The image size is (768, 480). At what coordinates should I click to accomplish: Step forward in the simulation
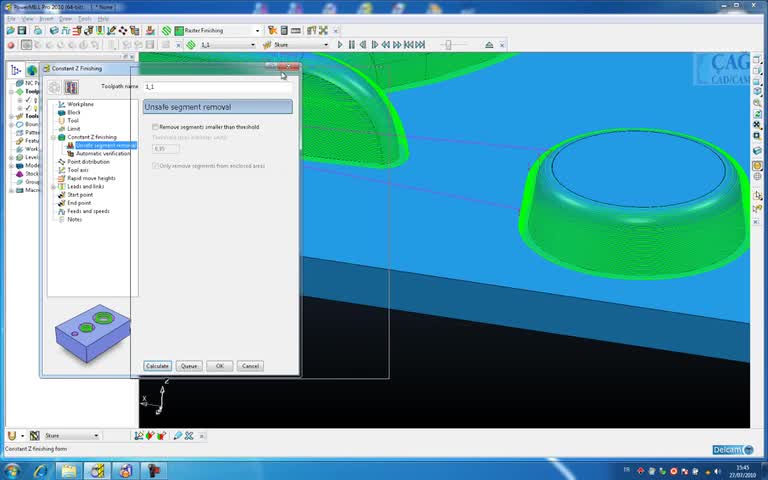click(375, 45)
